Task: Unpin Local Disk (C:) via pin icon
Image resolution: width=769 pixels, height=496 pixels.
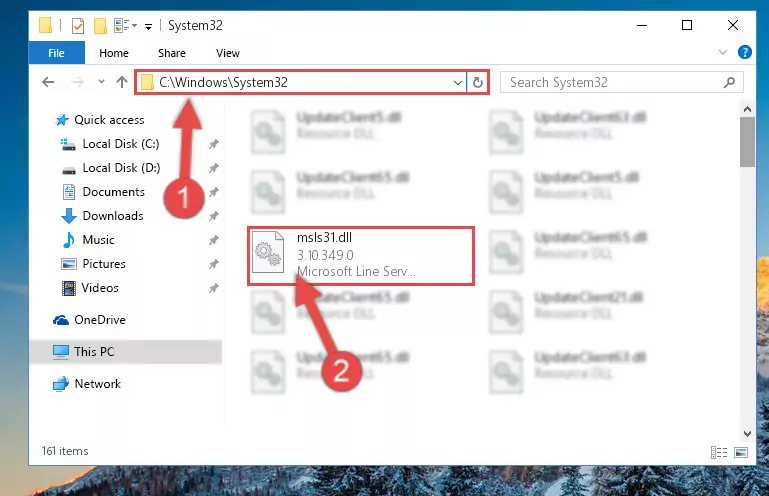Action: [x=213, y=144]
